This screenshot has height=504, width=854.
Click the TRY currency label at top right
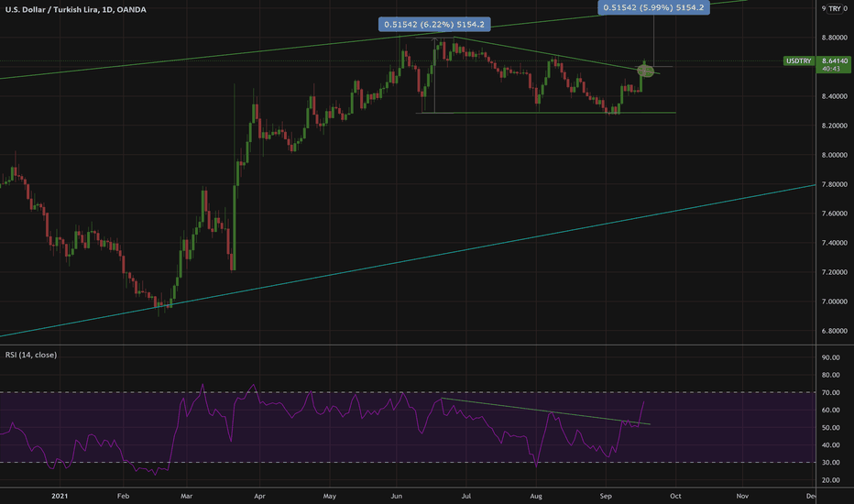pos(835,9)
